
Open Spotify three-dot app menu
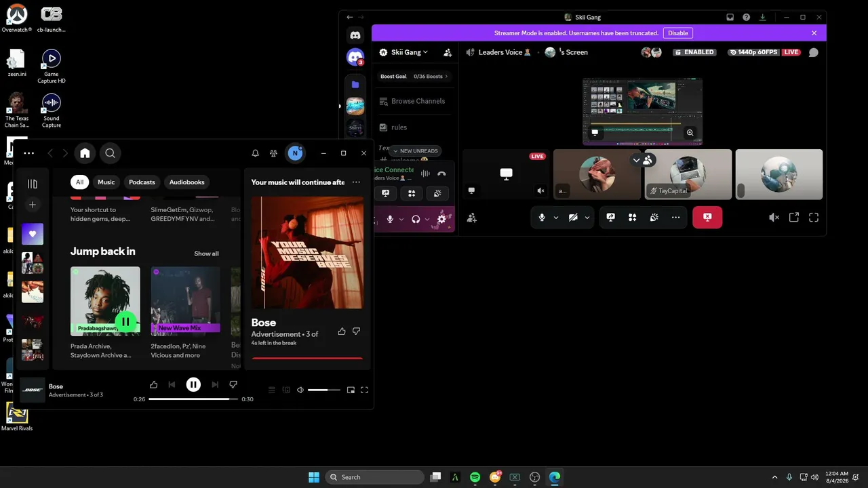point(28,153)
